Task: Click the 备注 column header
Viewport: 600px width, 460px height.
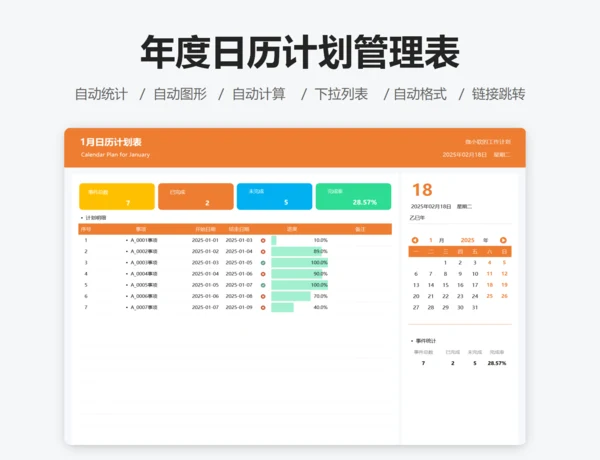Action: pyautogui.click(x=360, y=229)
